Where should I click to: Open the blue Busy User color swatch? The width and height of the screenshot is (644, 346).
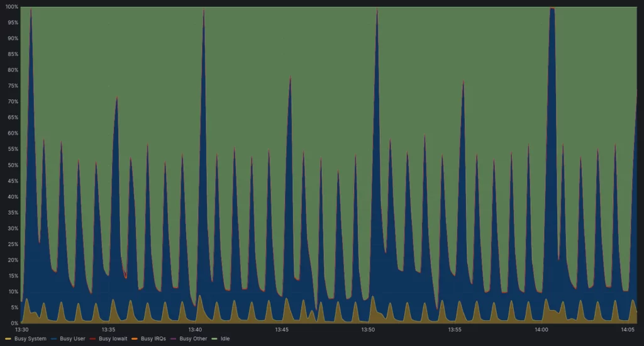[54, 338]
